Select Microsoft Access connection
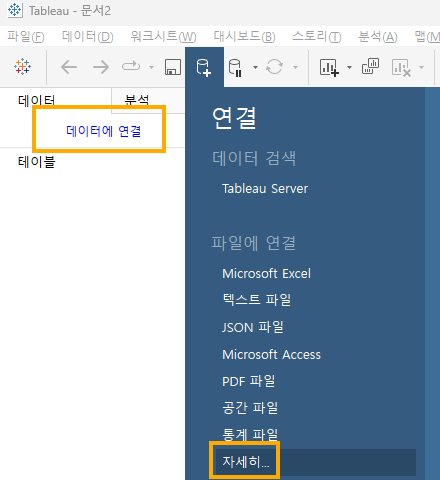Screen dimensions: 440x480 point(271,355)
